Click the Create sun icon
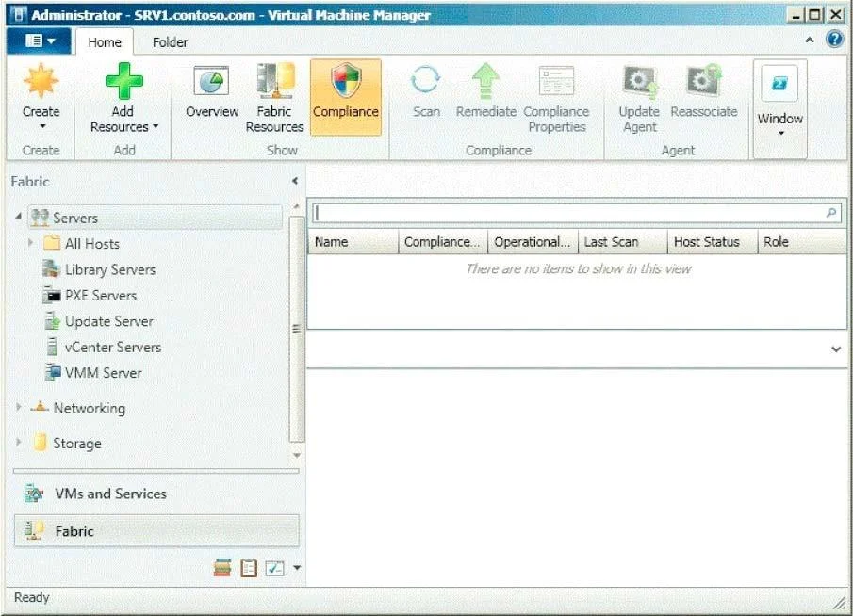The width and height of the screenshot is (853, 616). (x=41, y=82)
